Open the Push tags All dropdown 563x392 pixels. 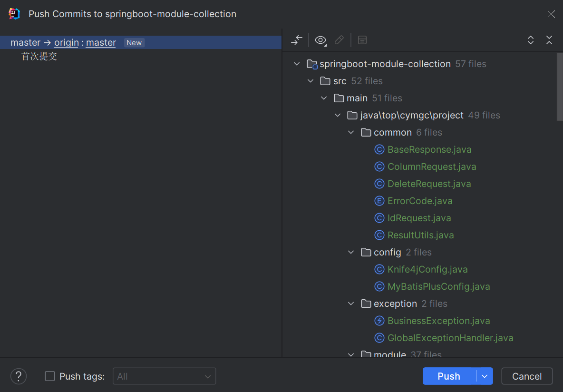coord(164,376)
